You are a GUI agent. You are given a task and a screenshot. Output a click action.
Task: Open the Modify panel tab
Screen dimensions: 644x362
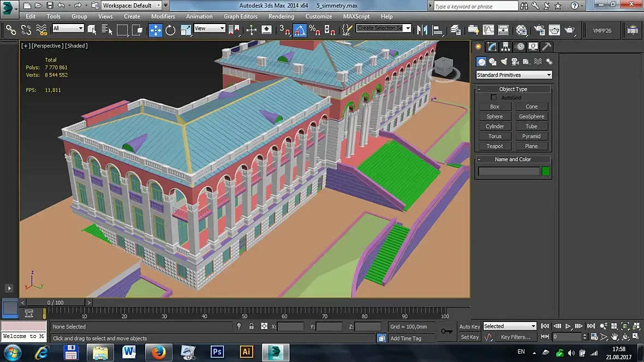[492, 47]
